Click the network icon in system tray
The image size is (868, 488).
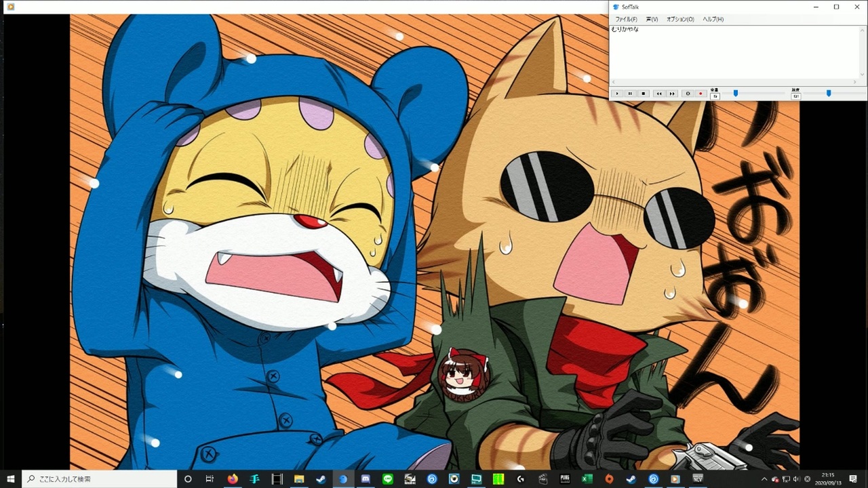tap(786, 479)
